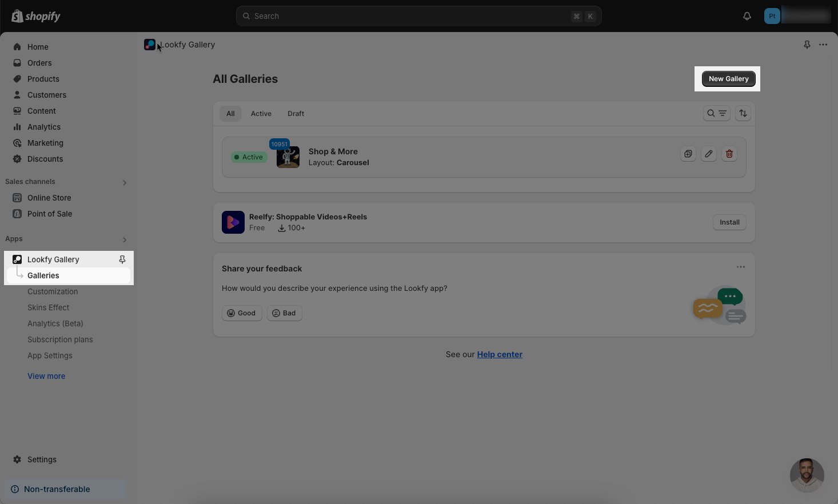Install the Reelfy app

click(x=729, y=222)
